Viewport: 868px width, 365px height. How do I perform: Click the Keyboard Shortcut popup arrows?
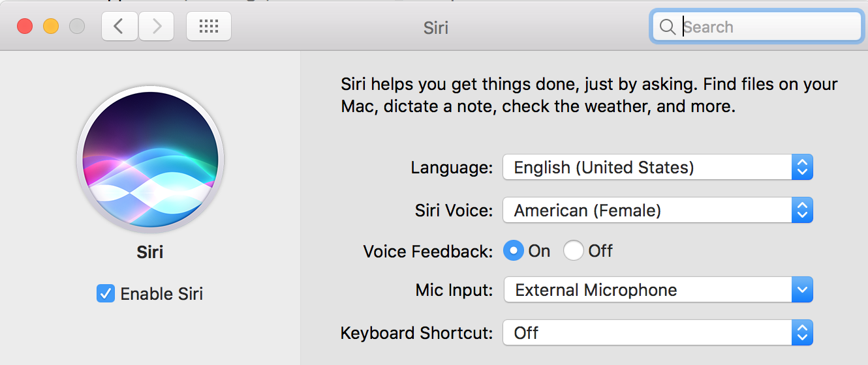(x=802, y=333)
